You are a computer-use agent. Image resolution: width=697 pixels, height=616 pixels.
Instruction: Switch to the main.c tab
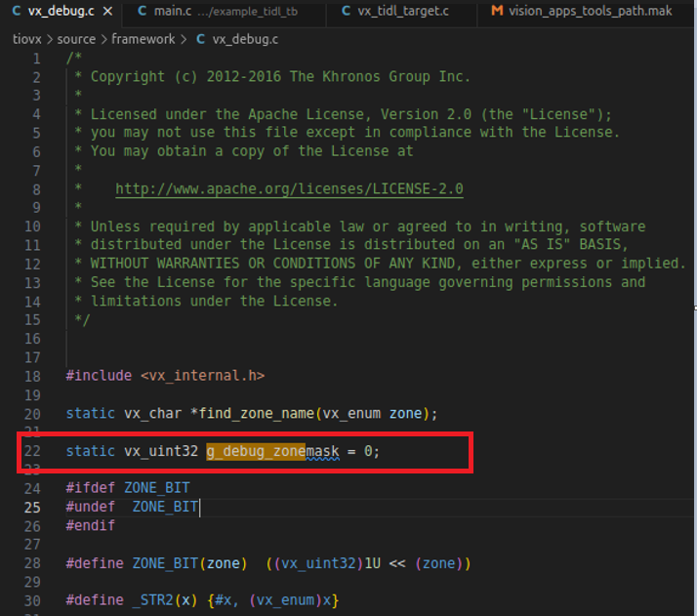(x=171, y=12)
